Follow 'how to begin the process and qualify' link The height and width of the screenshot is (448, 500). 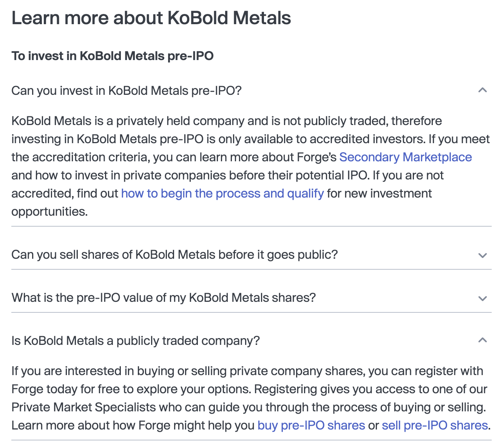(222, 193)
